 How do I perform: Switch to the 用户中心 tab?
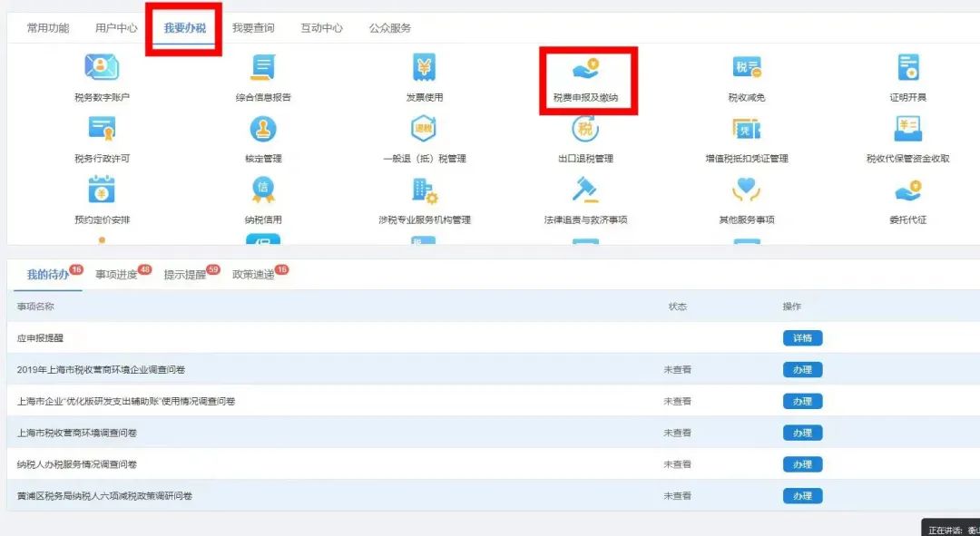point(116,28)
